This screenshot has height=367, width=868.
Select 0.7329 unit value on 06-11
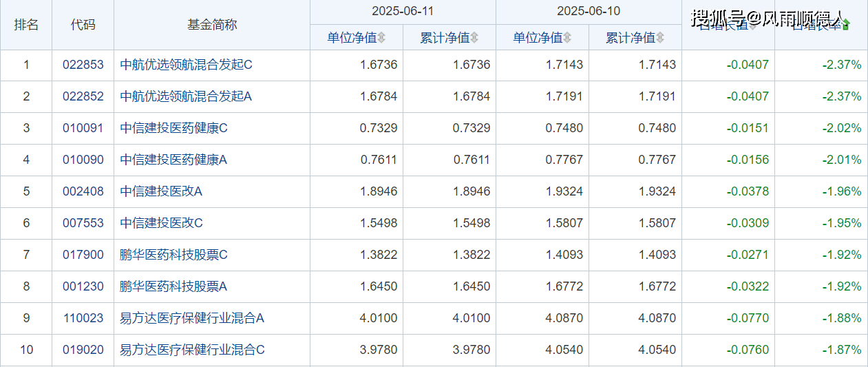tap(379, 128)
